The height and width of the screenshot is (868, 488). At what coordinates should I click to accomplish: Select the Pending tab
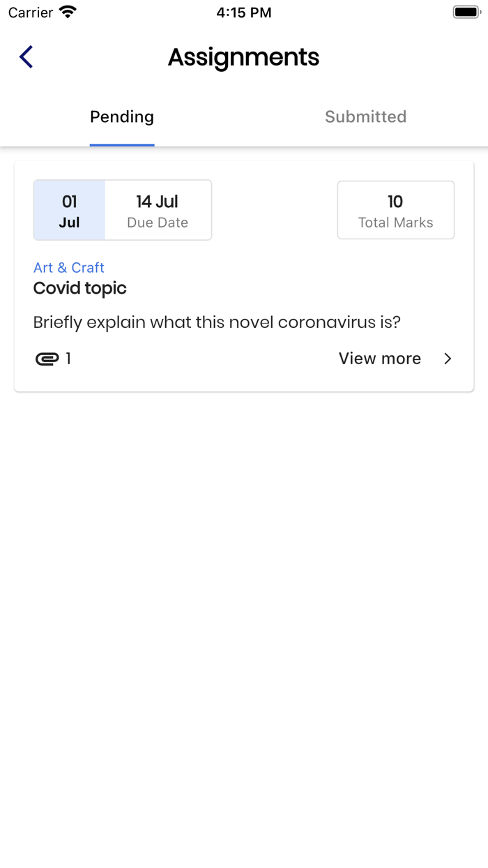122,117
